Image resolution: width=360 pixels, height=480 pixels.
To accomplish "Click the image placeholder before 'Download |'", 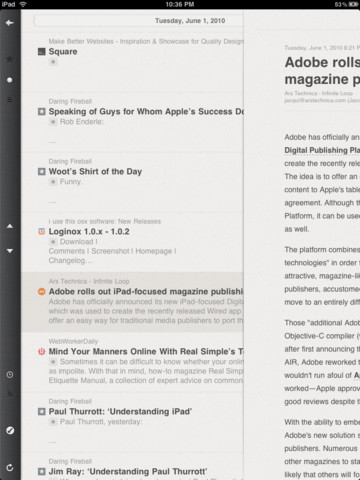I will pyautogui.click(x=53, y=242).
